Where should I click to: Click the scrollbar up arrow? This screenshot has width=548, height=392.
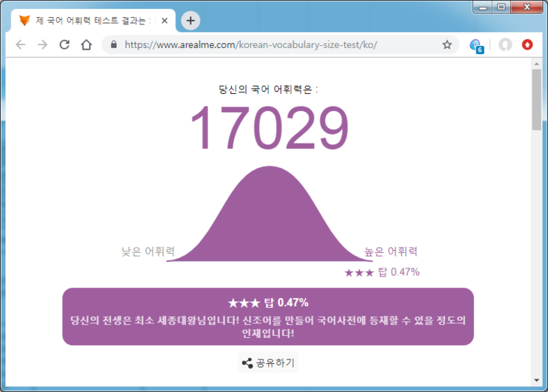click(536, 64)
